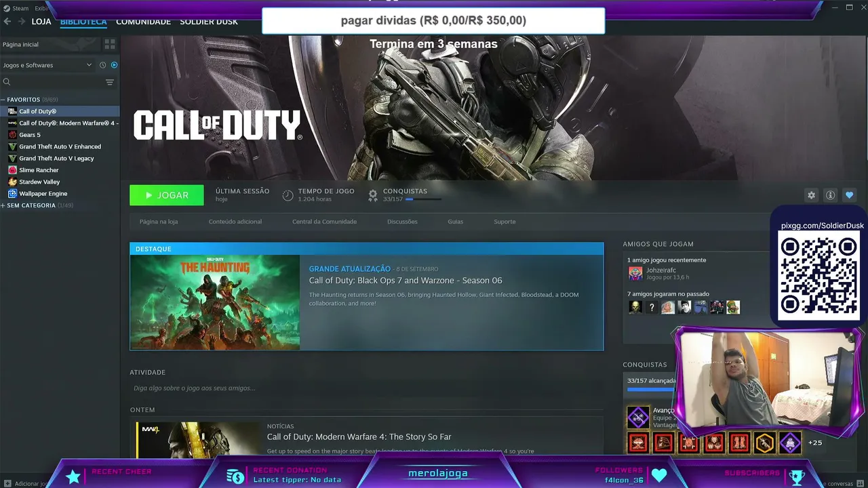This screenshot has height=488, width=868.
Task: Click the green JOGAR play button
Action: (x=167, y=195)
